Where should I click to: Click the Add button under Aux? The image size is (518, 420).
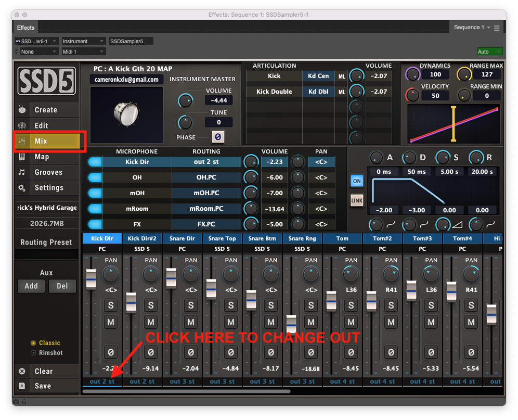31,286
